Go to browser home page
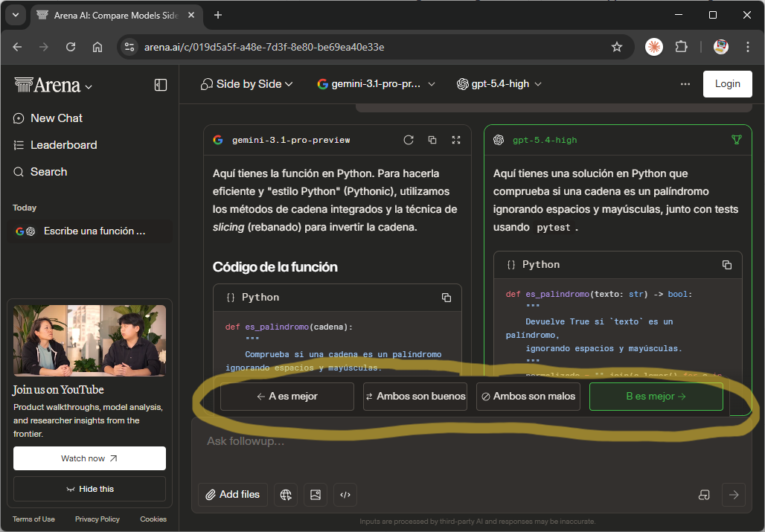 (x=97, y=47)
